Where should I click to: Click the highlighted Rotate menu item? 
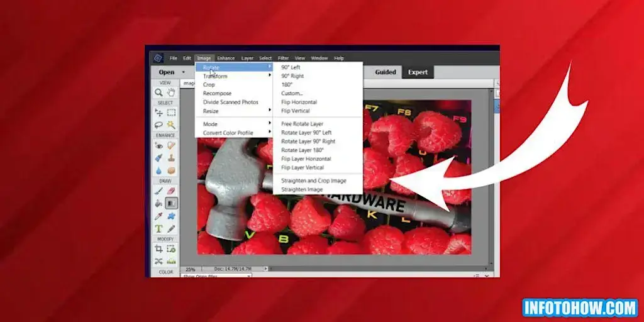click(x=234, y=67)
